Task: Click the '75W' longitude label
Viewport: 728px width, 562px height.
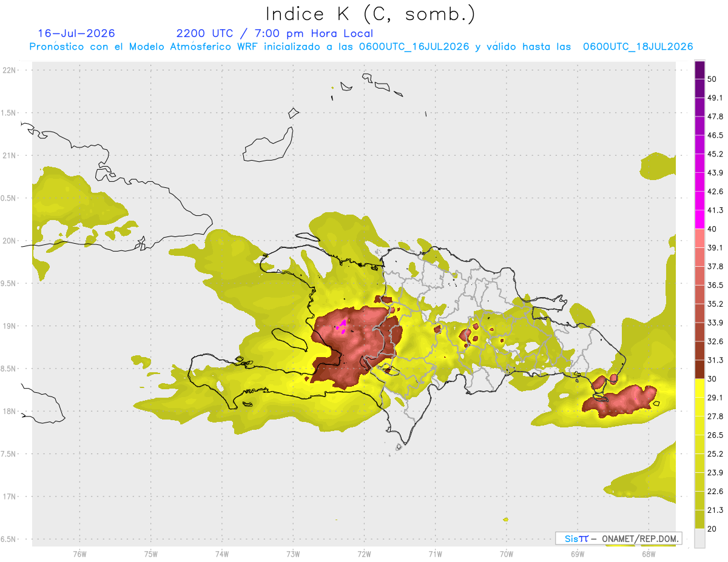Action: (151, 554)
